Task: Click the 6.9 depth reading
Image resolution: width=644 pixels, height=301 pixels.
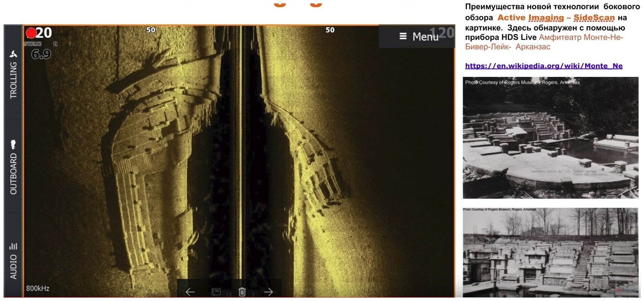Action: pos(41,54)
